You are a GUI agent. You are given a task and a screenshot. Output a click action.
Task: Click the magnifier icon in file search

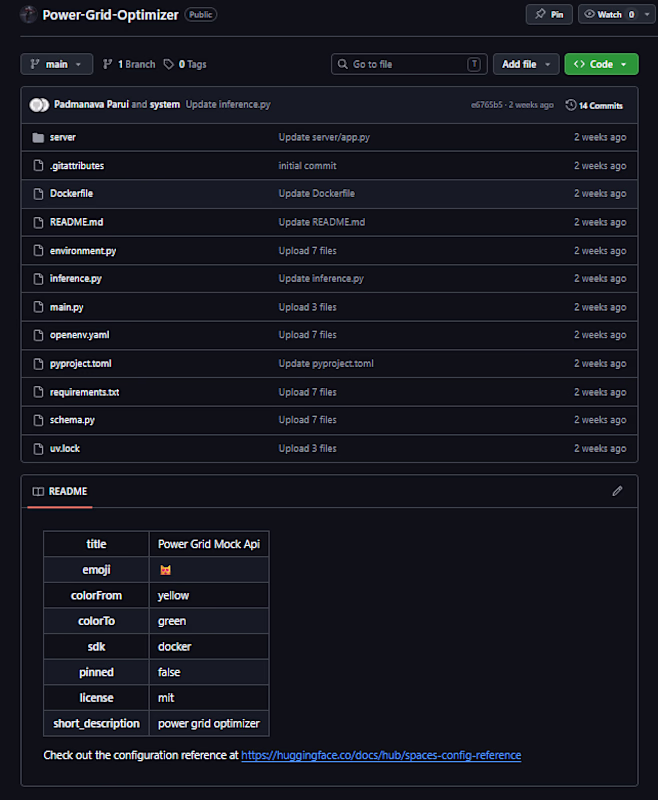(x=343, y=64)
